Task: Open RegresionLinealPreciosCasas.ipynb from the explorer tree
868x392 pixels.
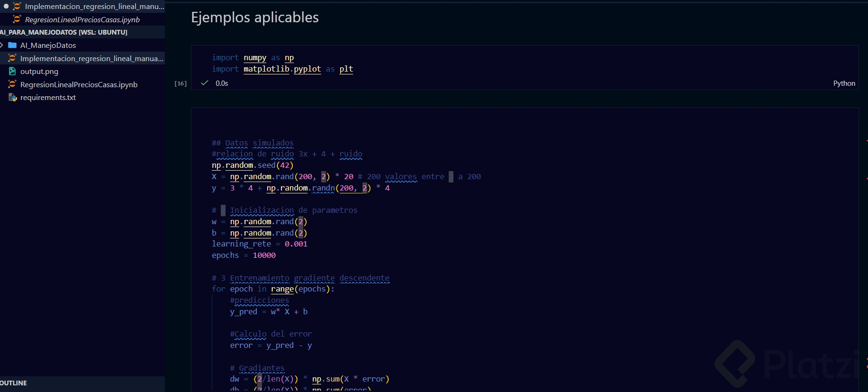Action: tap(79, 84)
